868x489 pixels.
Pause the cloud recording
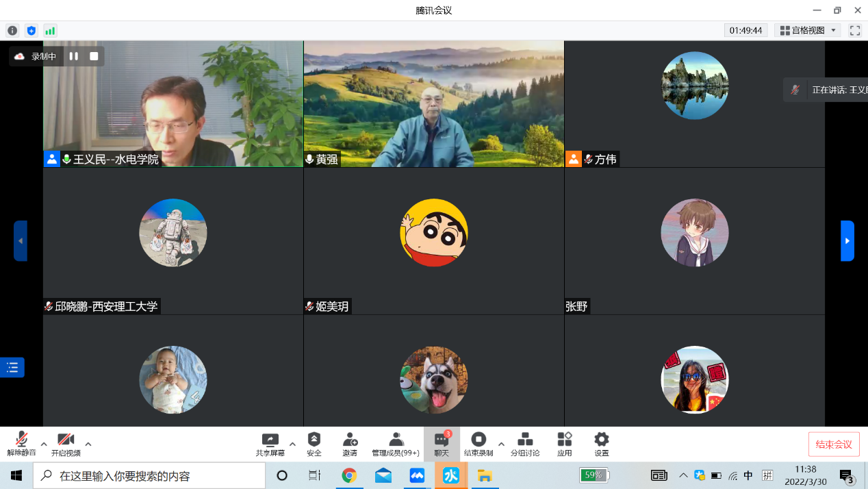tap(74, 56)
